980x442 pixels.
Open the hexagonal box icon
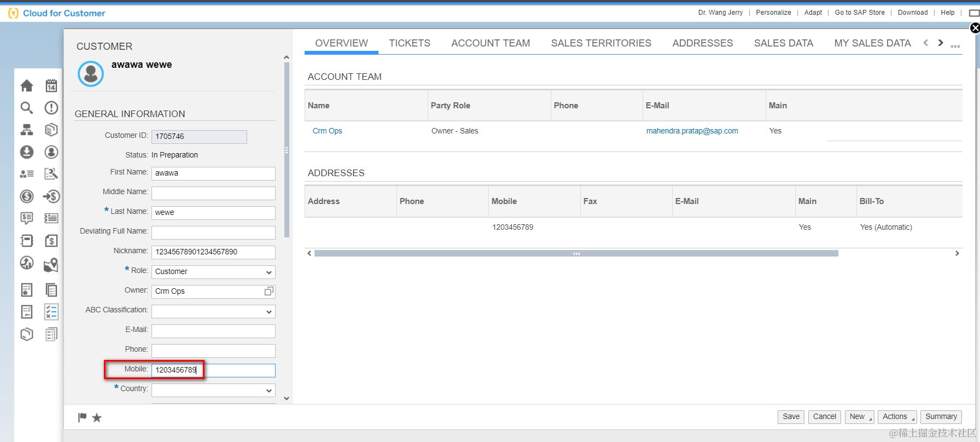pos(27,334)
